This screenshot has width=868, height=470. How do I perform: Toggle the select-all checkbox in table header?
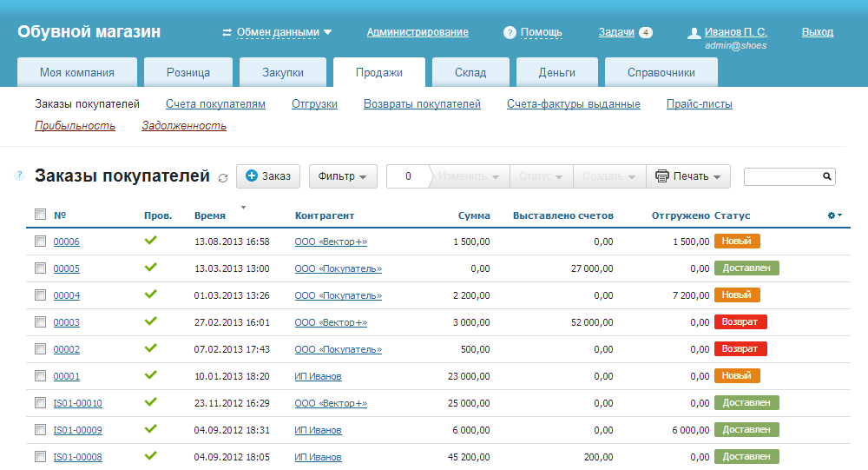40,215
